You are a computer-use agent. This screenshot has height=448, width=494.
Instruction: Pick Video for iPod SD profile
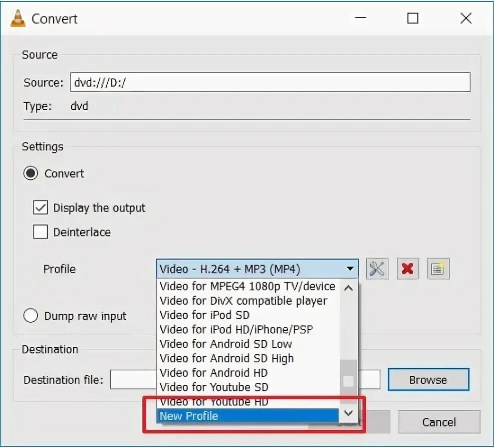[248, 315]
